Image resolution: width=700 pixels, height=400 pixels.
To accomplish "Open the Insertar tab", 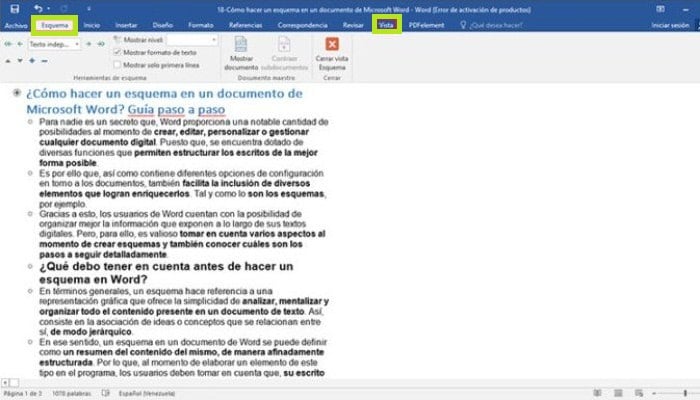I will 126,25.
